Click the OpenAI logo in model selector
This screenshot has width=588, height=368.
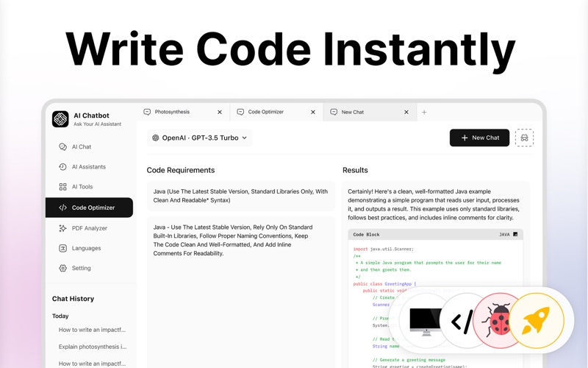tap(155, 138)
